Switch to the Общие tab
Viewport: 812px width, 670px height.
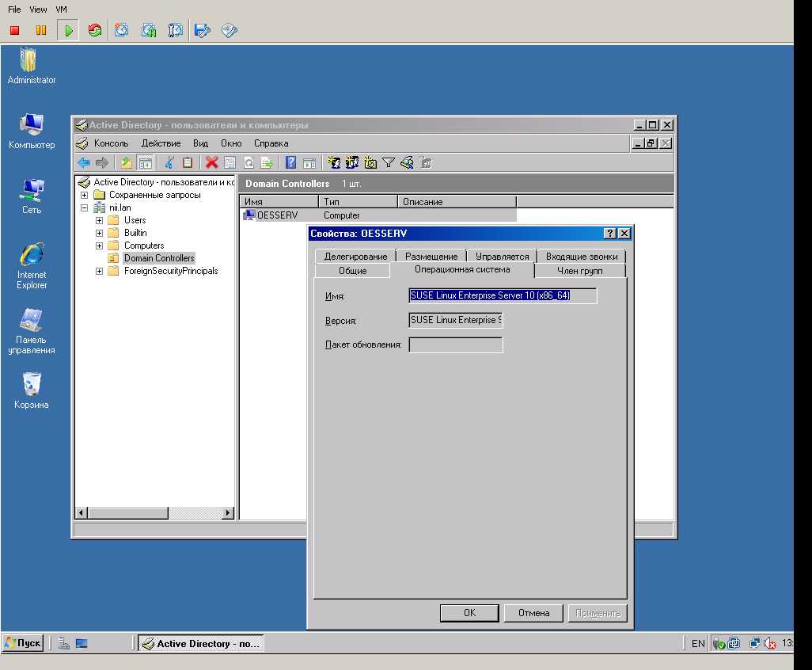353,271
